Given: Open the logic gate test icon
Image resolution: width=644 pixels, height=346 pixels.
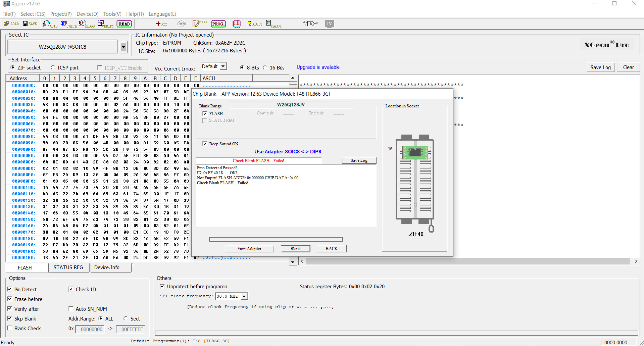Looking at the screenshot, I should (x=310, y=23).
